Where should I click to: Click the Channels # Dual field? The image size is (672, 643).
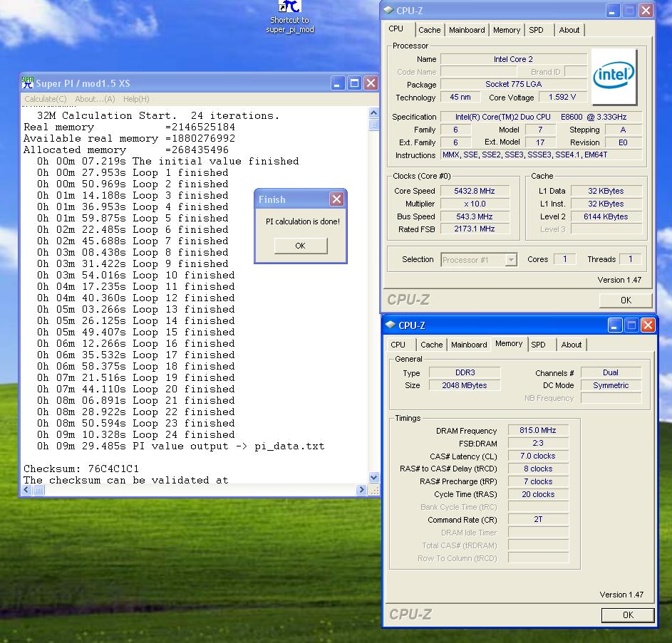[611, 372]
